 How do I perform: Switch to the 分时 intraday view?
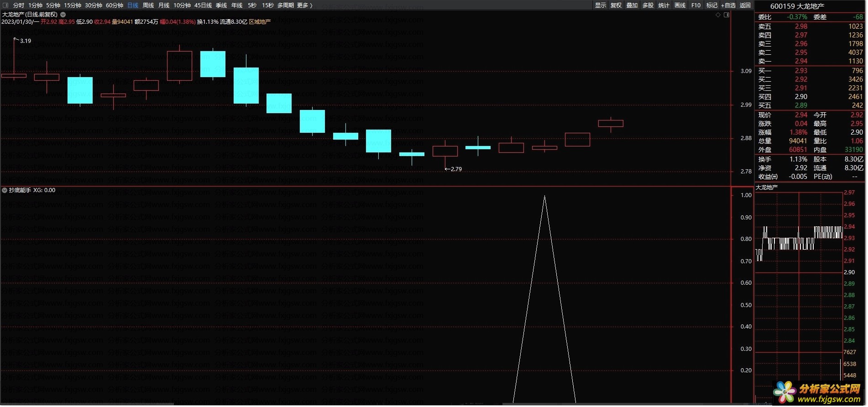[19, 5]
